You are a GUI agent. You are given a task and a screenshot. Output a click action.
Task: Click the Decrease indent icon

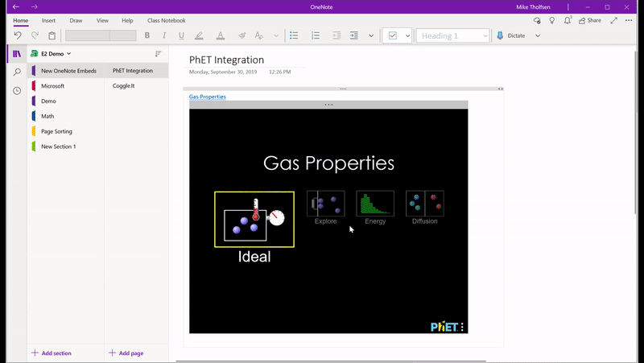[x=336, y=35]
